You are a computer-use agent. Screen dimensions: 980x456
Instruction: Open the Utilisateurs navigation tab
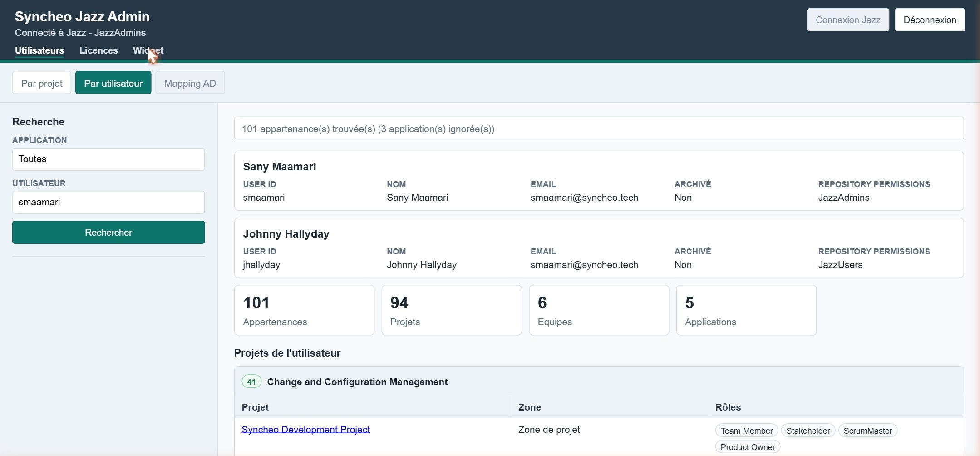(39, 50)
